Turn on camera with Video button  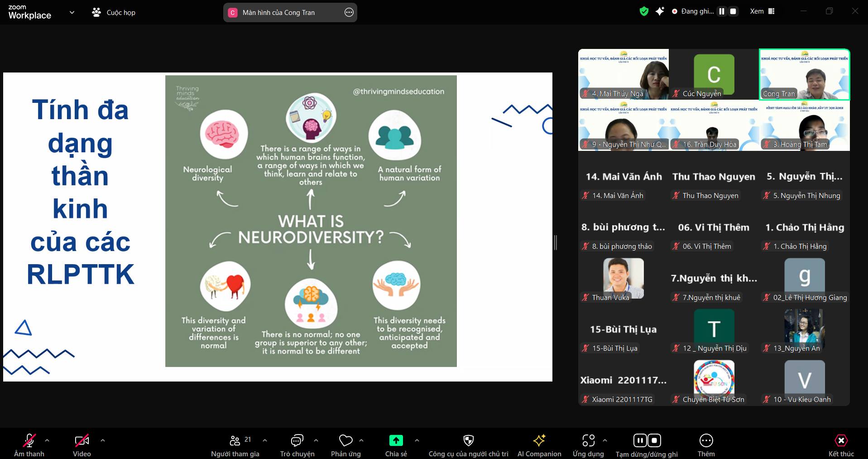coord(82,441)
